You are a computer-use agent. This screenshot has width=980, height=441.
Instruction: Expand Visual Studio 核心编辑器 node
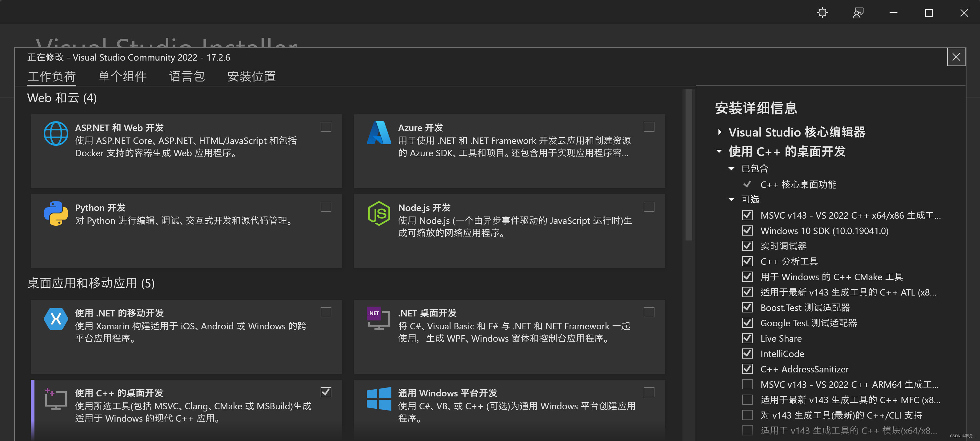pos(719,132)
